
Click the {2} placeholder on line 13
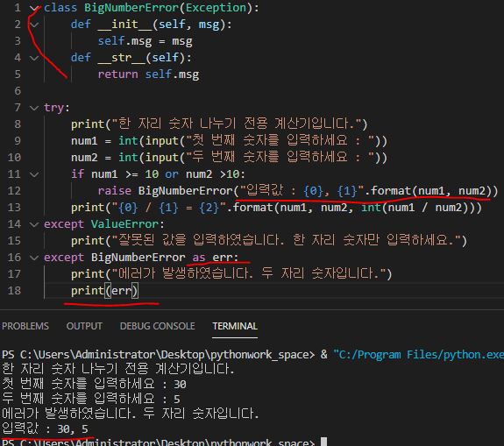[x=209, y=208]
